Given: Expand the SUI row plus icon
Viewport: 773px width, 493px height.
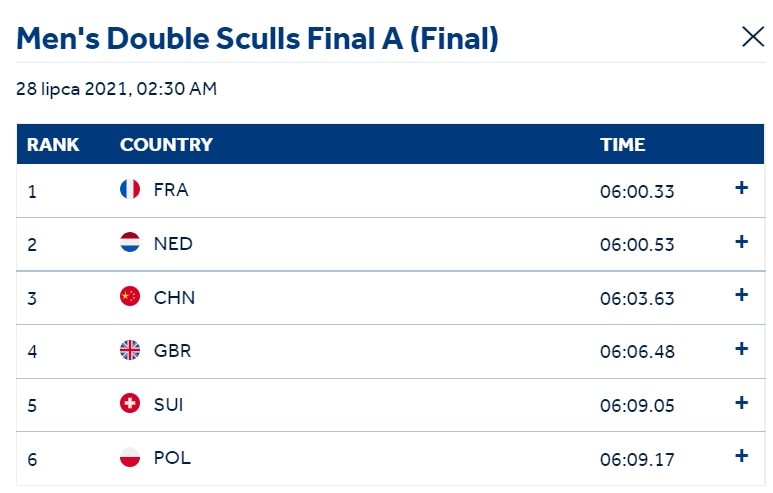Looking at the screenshot, I should pyautogui.click(x=741, y=403).
